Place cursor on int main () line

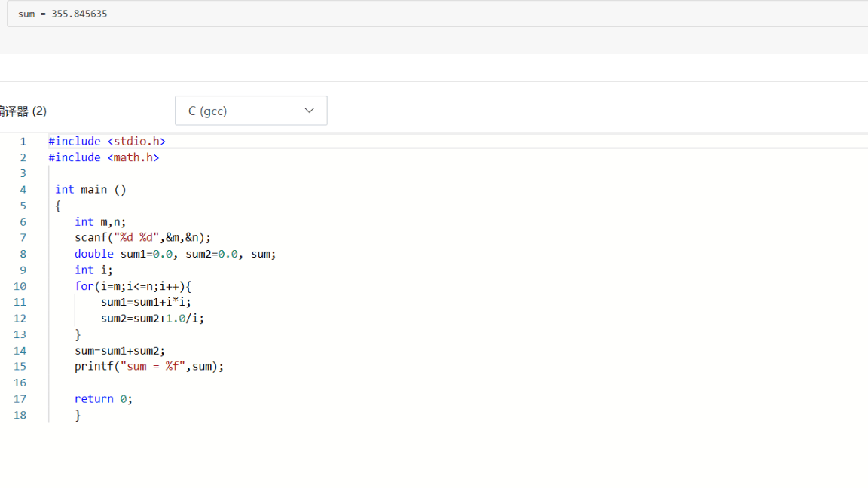point(90,190)
